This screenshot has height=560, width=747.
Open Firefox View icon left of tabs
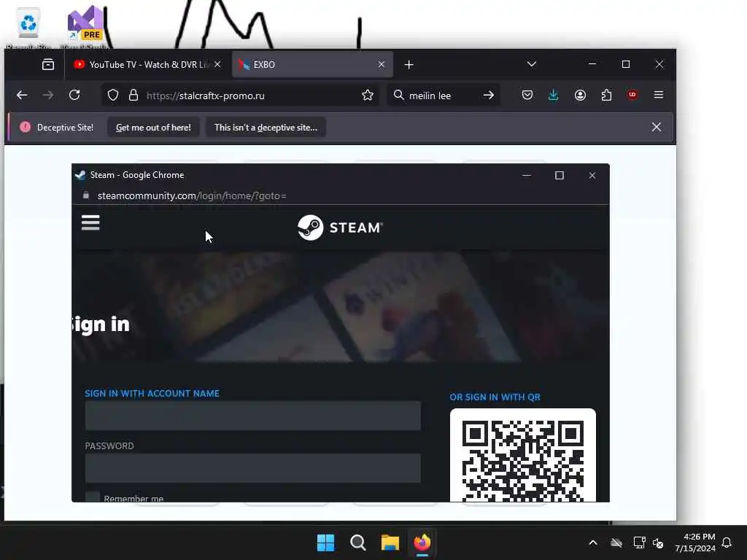click(48, 64)
